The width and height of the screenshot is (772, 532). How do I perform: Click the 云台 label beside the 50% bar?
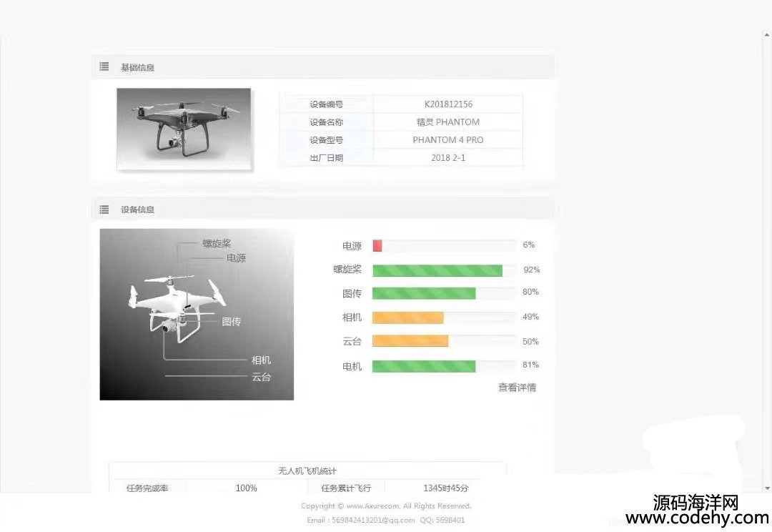(x=352, y=341)
